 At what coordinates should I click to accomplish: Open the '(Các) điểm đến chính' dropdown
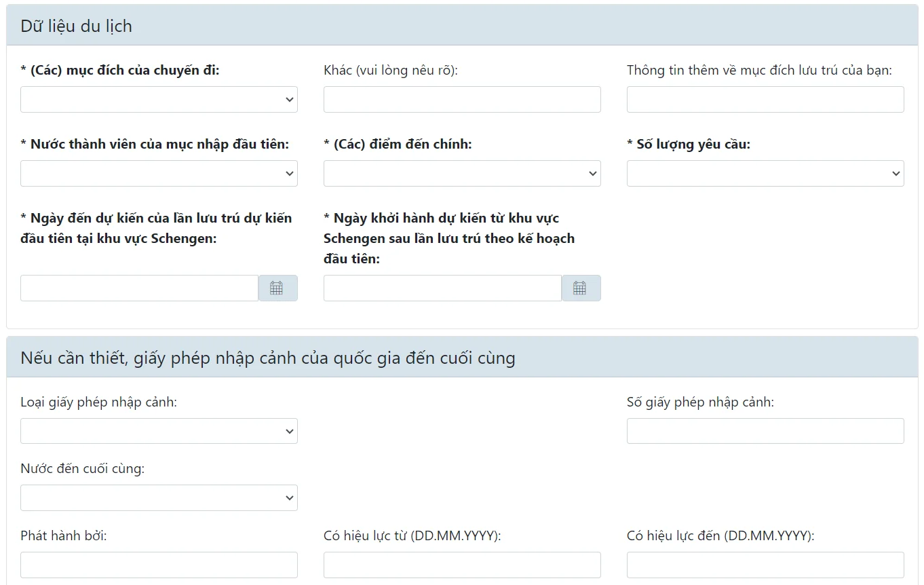click(462, 173)
